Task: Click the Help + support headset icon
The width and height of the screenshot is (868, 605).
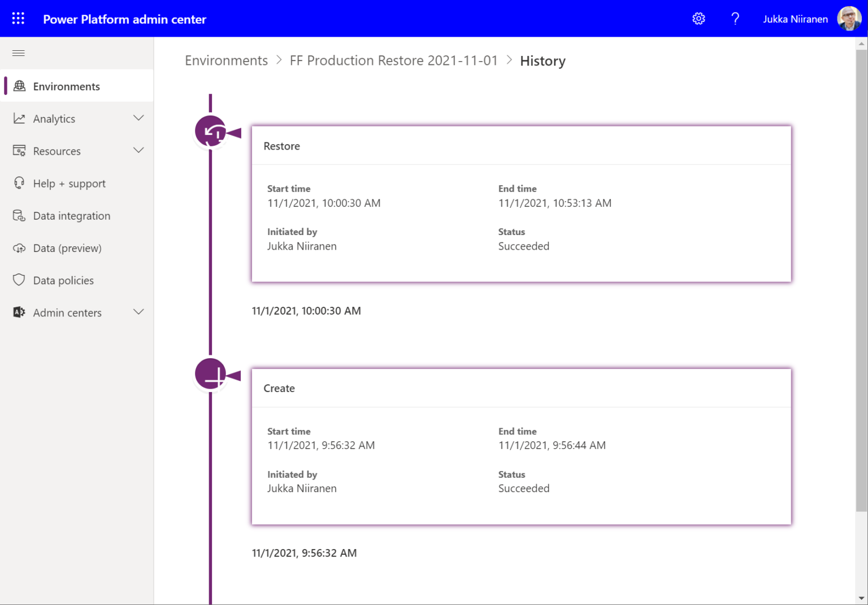Action: point(19,183)
